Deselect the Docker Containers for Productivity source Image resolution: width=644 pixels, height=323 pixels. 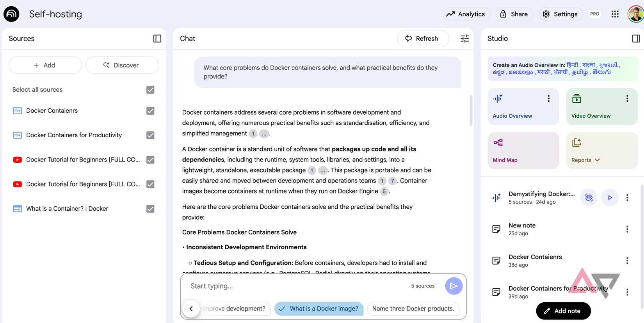tap(150, 135)
